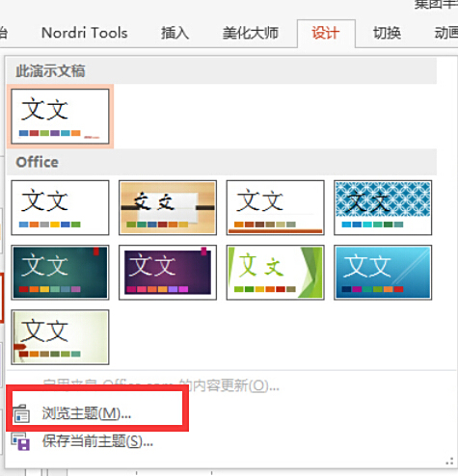Apply the white theme with orange bottom bar
Image resolution: width=458 pixels, height=476 pixels.
[275, 207]
